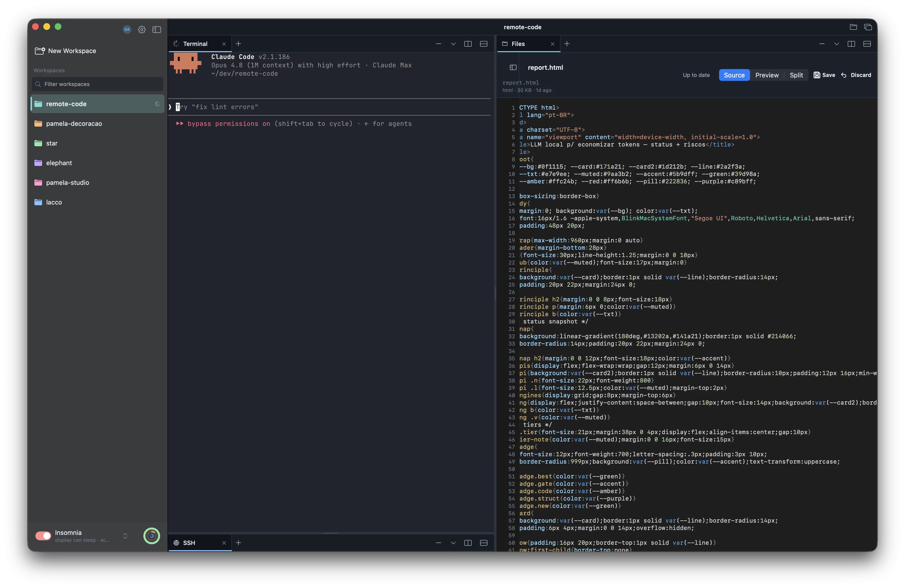905x588 pixels.
Task: Open the pamela-studio workspace
Action: (x=97, y=182)
